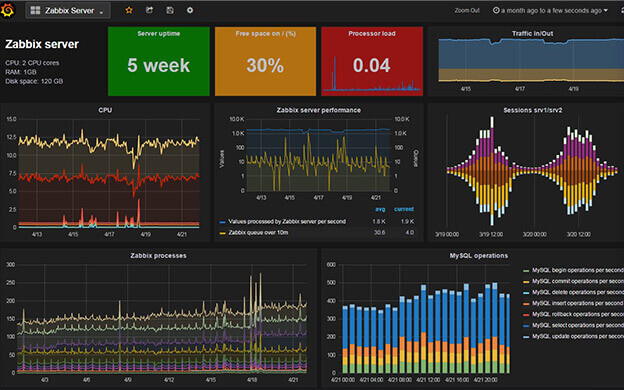
Task: Click the Disk space: 120 GB text
Action: point(34,81)
